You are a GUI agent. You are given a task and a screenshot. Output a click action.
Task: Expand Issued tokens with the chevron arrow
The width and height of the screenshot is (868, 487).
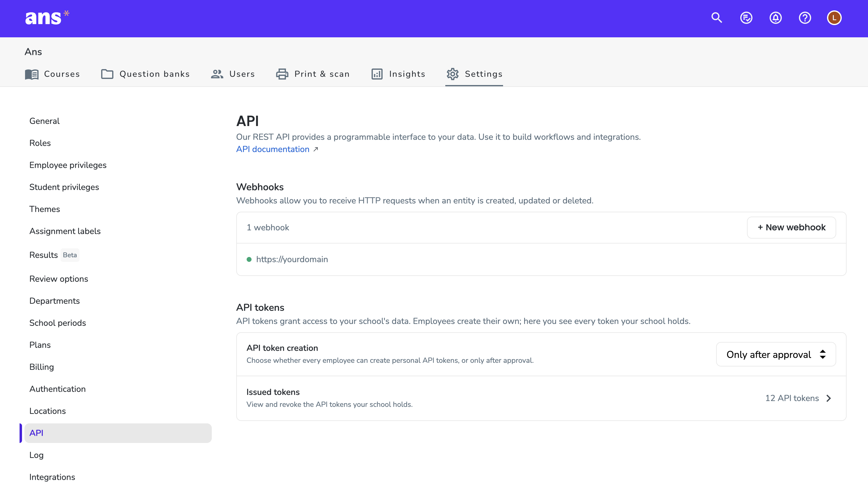[x=829, y=398]
